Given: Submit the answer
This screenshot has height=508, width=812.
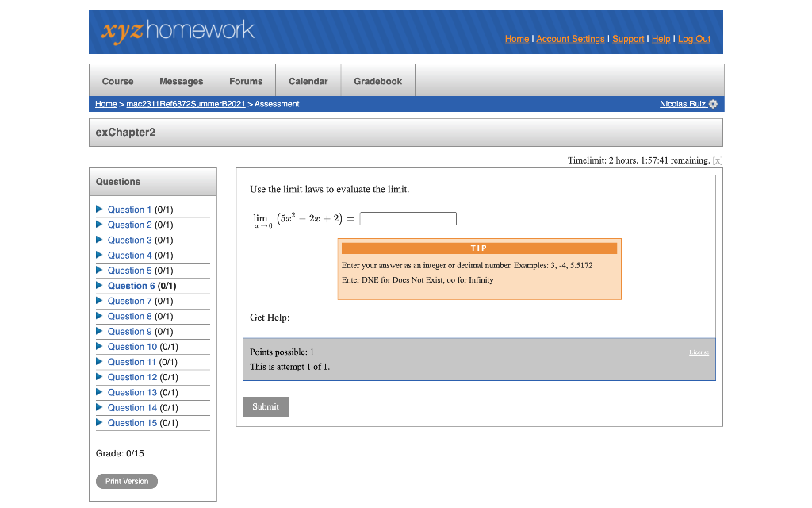Looking at the screenshot, I should click(265, 406).
